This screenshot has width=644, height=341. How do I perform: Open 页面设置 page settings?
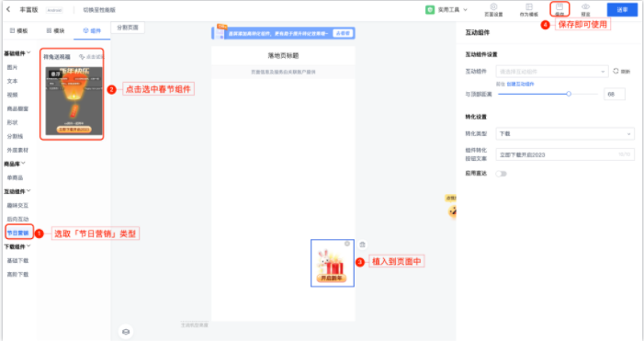point(493,9)
